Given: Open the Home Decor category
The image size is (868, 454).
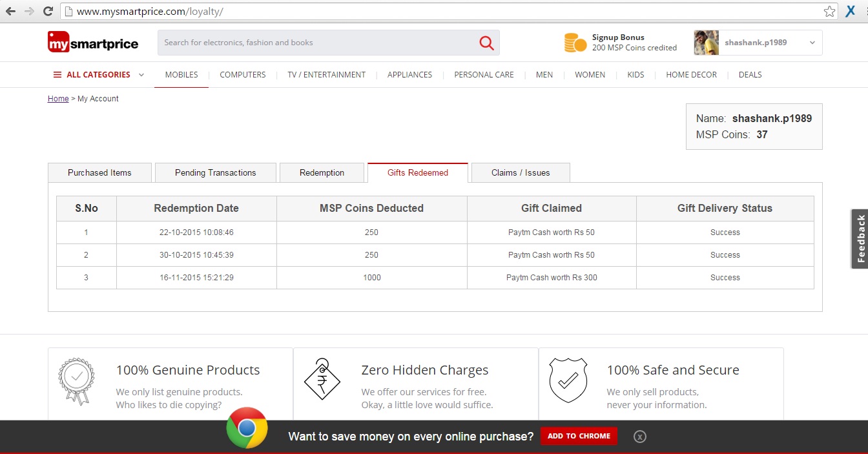Looking at the screenshot, I should click(692, 75).
